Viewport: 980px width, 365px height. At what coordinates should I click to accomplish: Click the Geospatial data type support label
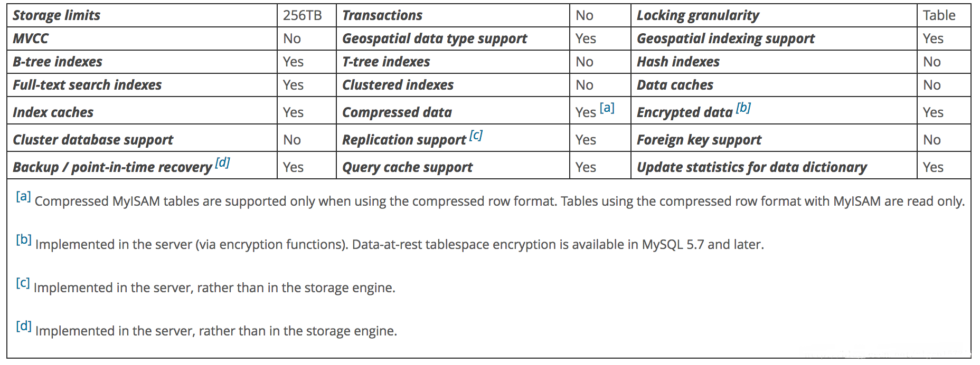pos(434,39)
